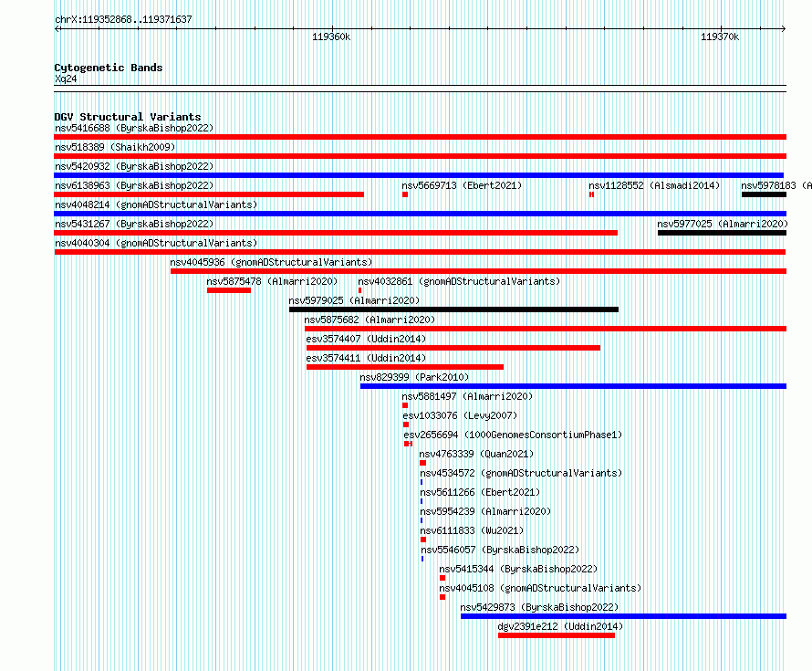Screen dimensions: 812x671
Task: Click the small red nsv5881497 marker
Action: pos(405,405)
